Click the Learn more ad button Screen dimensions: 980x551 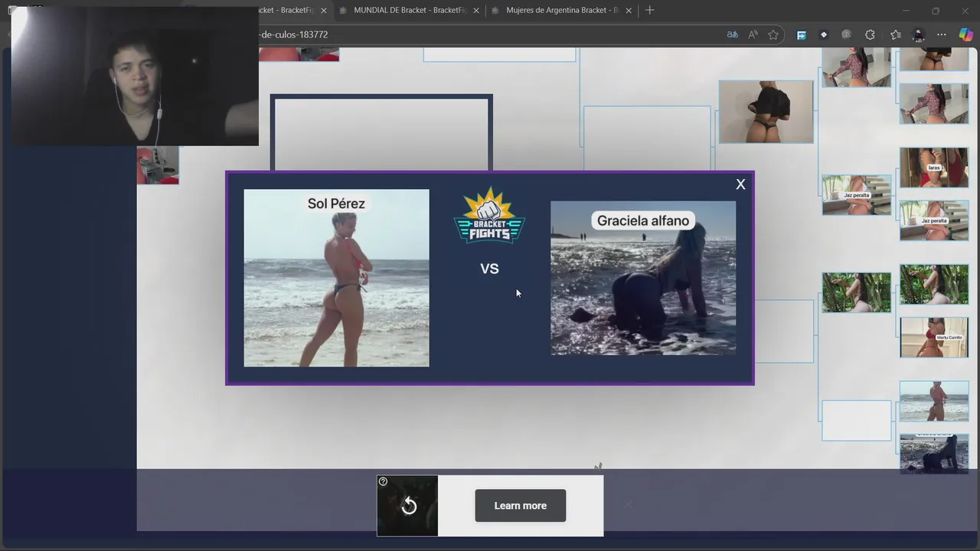(x=521, y=506)
